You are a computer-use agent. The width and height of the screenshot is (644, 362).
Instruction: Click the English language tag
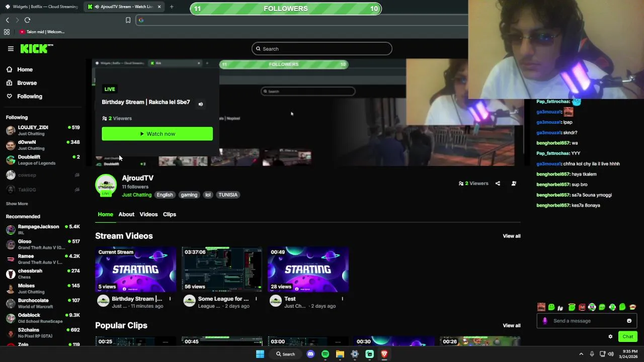[165, 195]
